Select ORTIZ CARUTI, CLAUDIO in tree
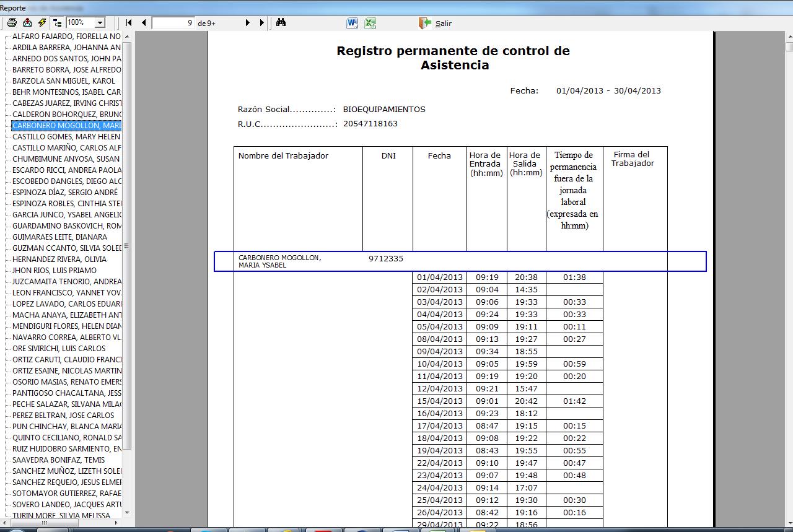Viewport: 793px width, 532px height. pyautogui.click(x=66, y=359)
